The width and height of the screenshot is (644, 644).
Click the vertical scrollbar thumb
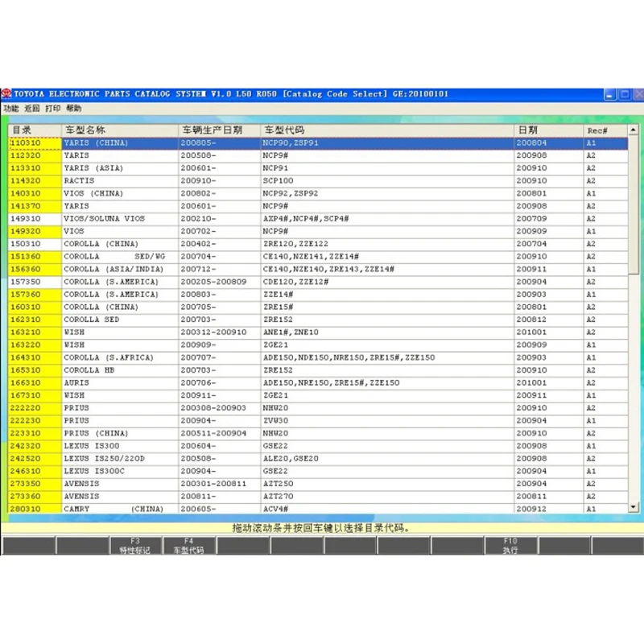point(633,204)
